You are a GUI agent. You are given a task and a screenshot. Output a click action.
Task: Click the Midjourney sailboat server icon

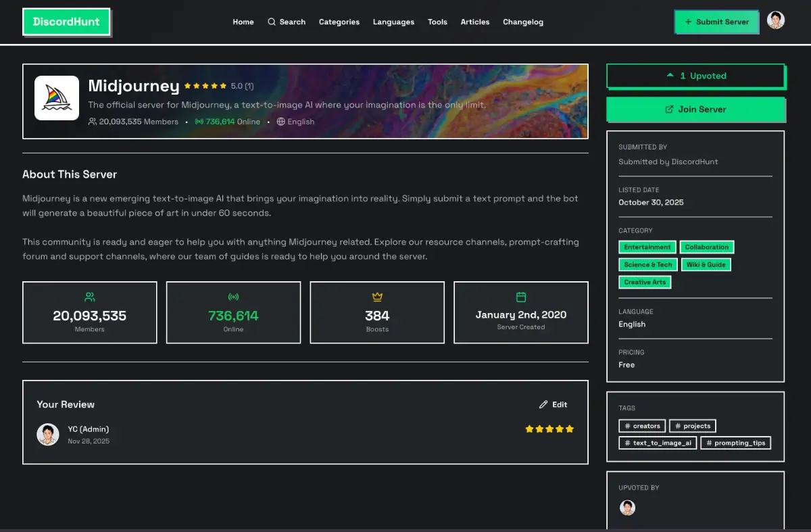(x=57, y=98)
